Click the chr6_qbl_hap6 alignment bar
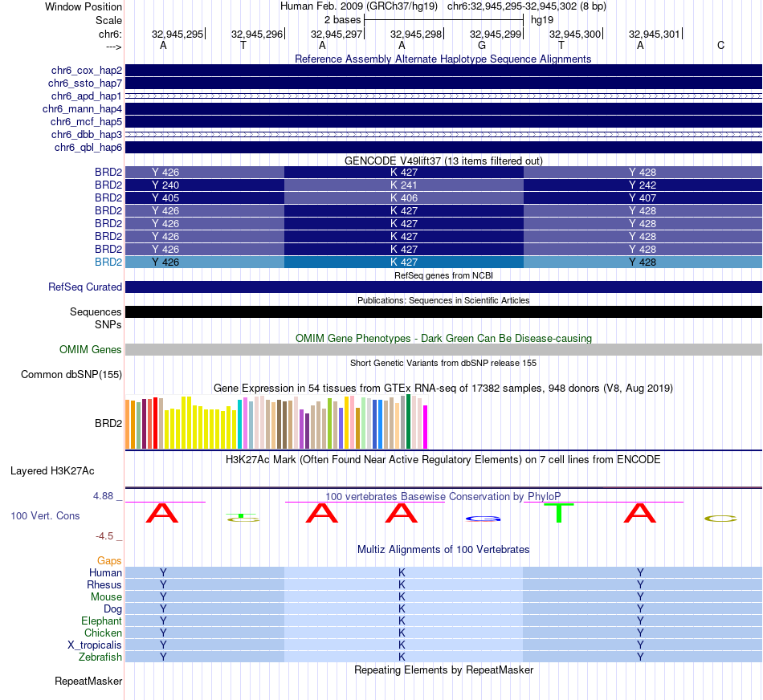The height and width of the screenshot is (700, 763). tap(443, 148)
